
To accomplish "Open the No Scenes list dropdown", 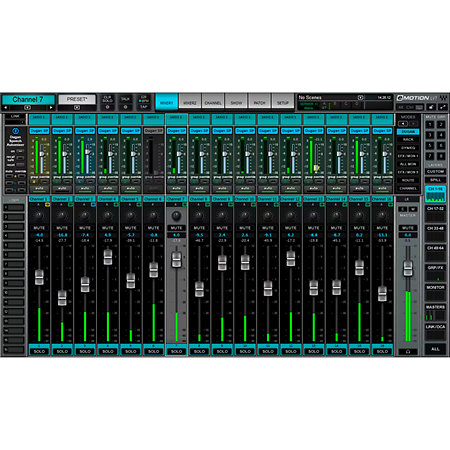I will point(360,97).
